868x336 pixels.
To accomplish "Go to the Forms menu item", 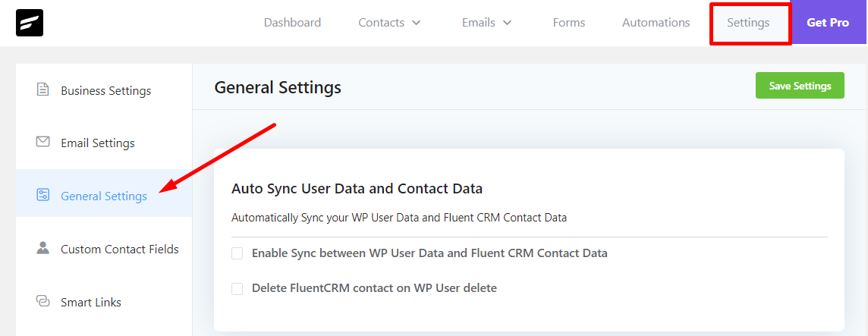I will 568,23.
